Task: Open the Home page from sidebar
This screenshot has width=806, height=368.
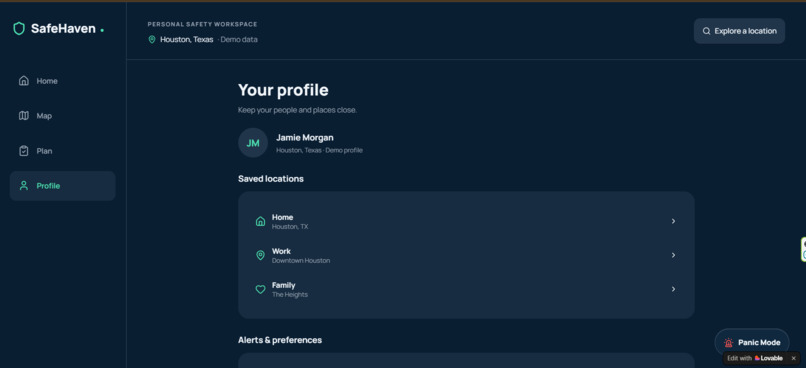Action: pyautogui.click(x=63, y=81)
